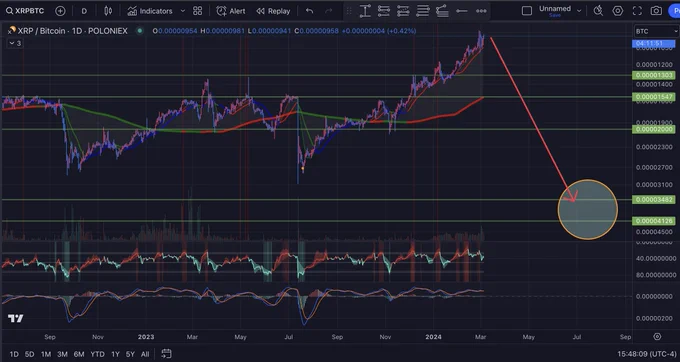The width and height of the screenshot is (680, 362).
Task: Click the 15:48:09 (UTC-4) timezone clock
Action: click(x=647, y=354)
